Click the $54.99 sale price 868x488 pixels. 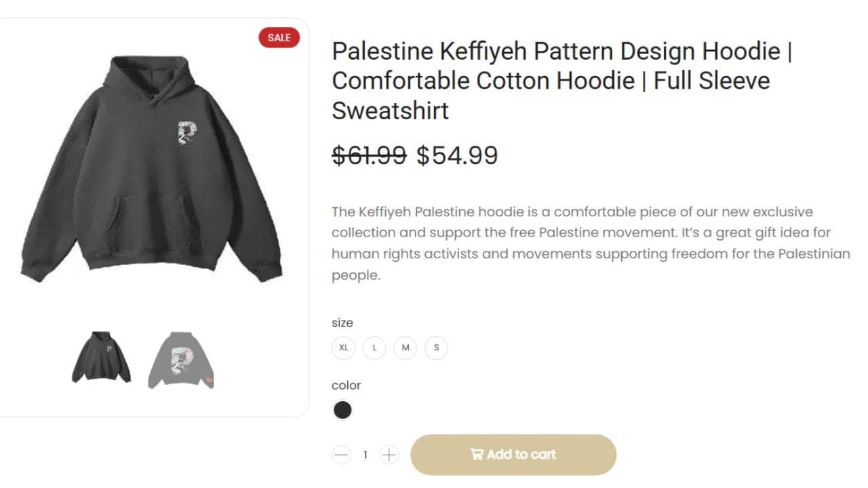coord(457,155)
